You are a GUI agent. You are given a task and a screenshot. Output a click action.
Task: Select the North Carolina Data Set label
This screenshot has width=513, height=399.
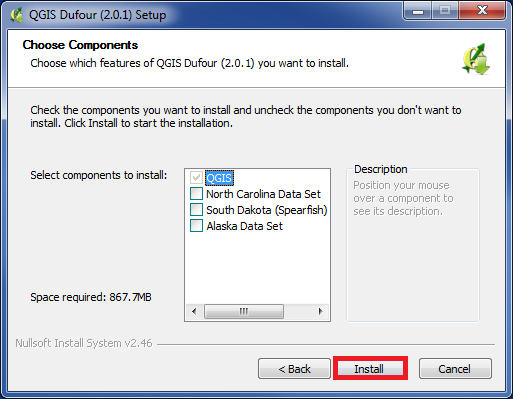pyautogui.click(x=263, y=194)
